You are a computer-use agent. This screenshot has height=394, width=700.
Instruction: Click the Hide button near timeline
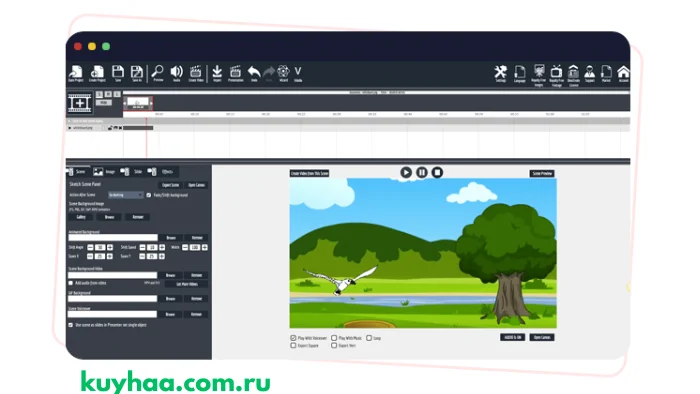click(x=104, y=103)
